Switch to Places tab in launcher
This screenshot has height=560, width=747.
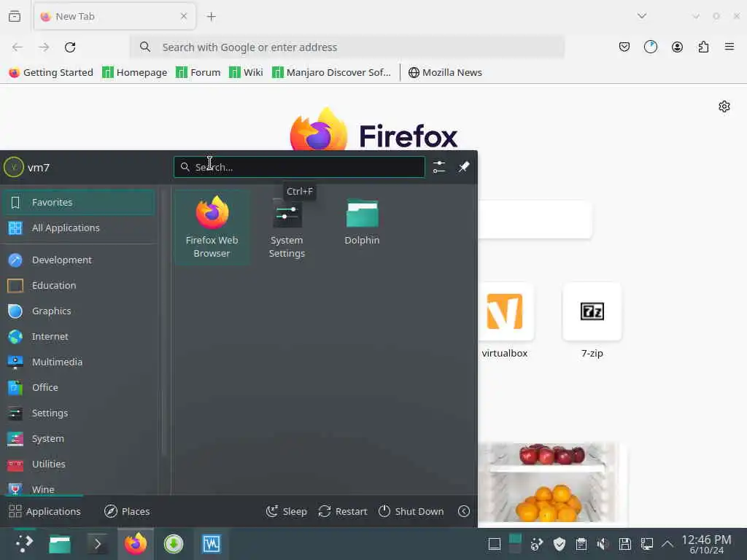pos(127,511)
